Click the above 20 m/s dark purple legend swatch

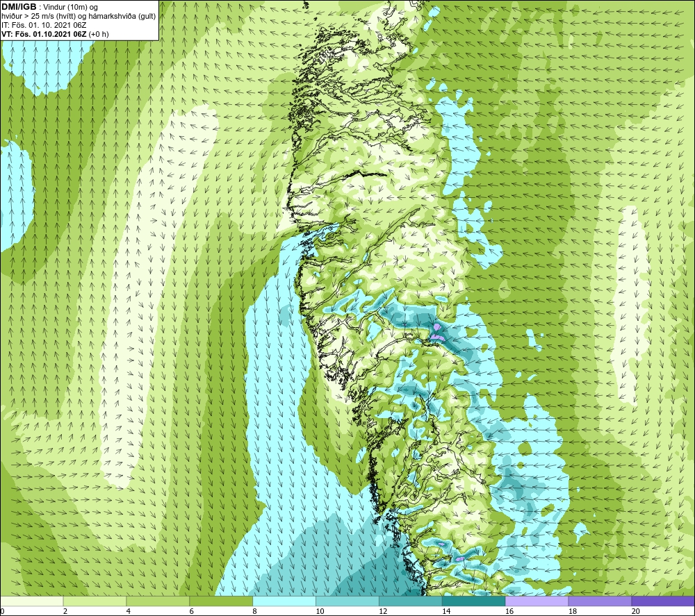point(663,601)
